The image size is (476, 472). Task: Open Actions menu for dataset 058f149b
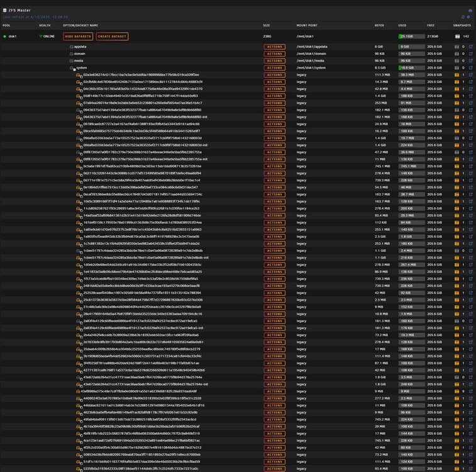click(274, 96)
